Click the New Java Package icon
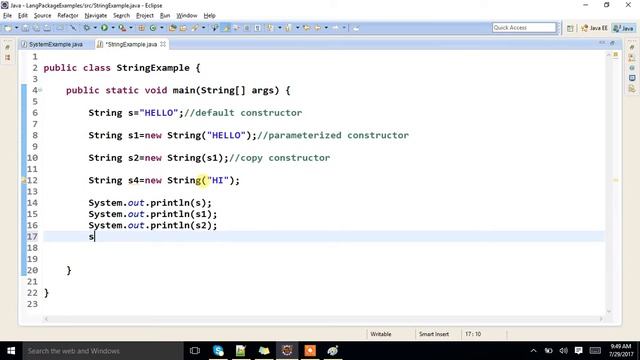The width and height of the screenshot is (640, 360). click(x=141, y=28)
